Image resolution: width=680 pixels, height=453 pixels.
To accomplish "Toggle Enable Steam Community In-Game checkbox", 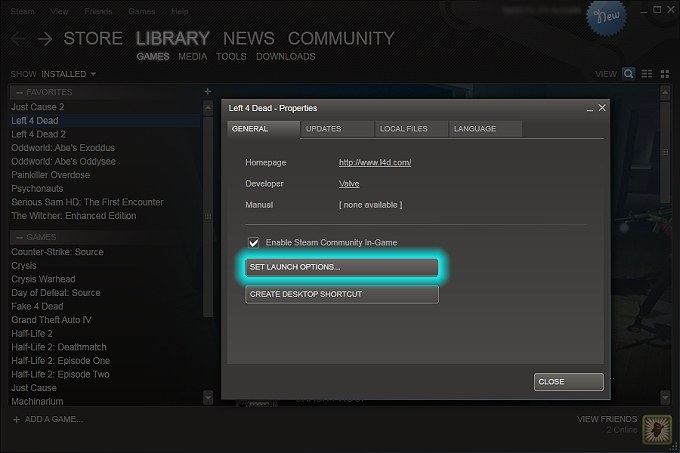I will tap(253, 242).
